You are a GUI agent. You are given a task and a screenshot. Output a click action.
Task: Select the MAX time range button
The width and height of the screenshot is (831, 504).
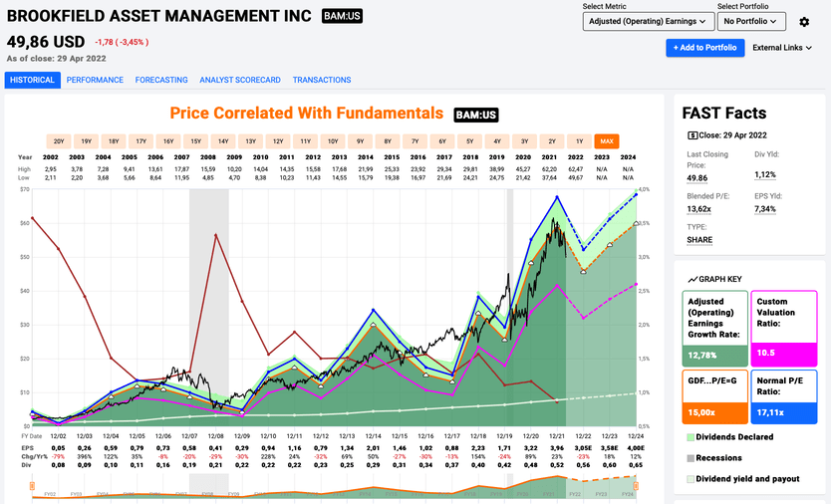pos(607,141)
